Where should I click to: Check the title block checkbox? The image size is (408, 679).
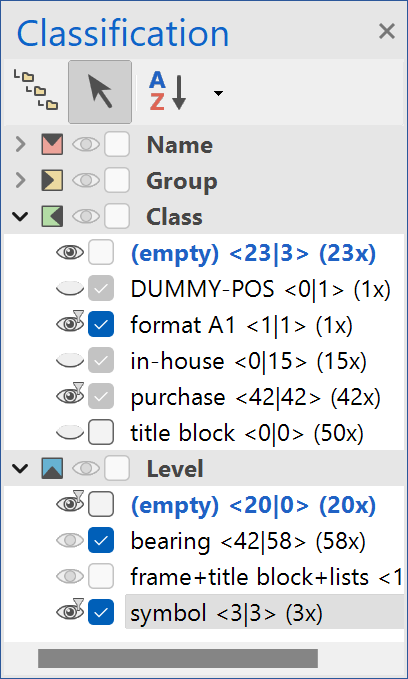pos(101,432)
